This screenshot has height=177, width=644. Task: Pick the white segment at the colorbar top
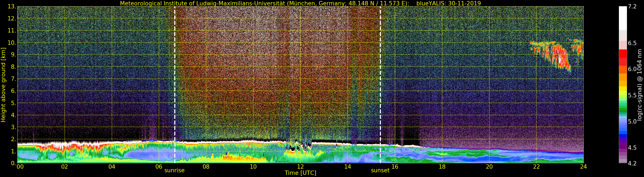point(623,18)
